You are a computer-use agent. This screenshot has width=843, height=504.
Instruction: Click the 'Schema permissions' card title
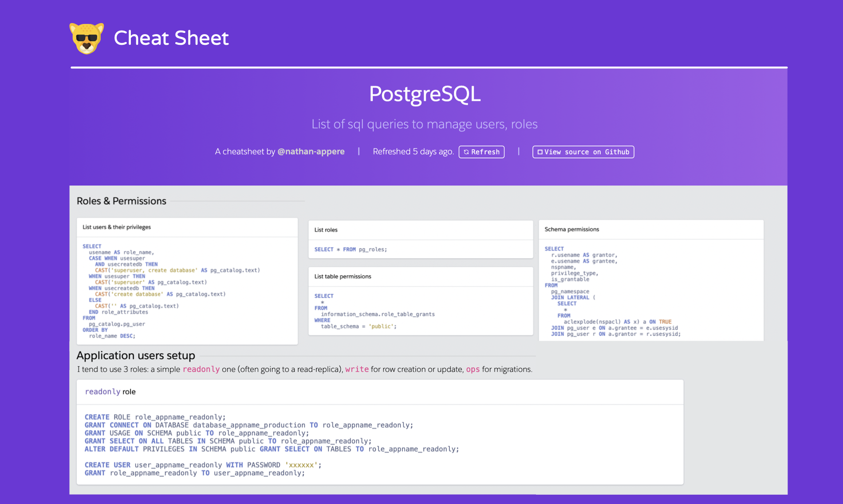(x=572, y=229)
